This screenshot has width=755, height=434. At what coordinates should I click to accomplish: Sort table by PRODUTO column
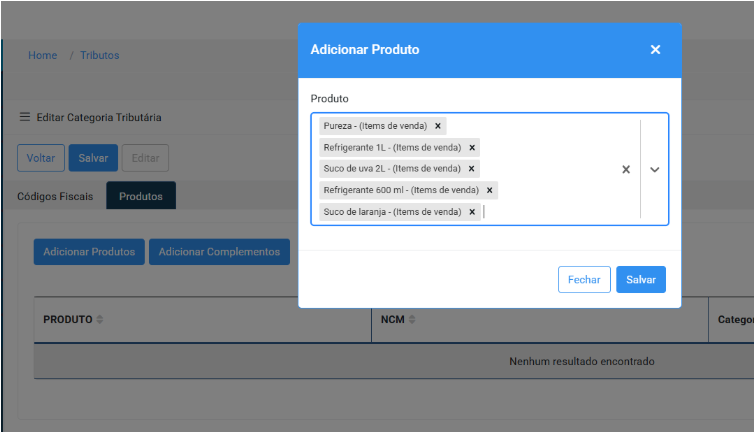pyautogui.click(x=100, y=320)
